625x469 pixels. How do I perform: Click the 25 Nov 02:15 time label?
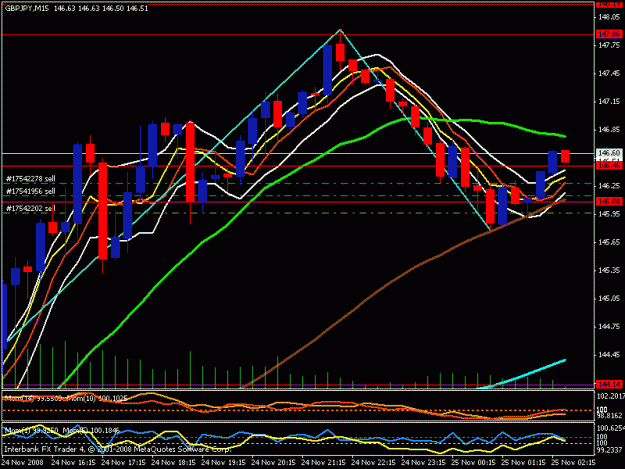click(573, 462)
